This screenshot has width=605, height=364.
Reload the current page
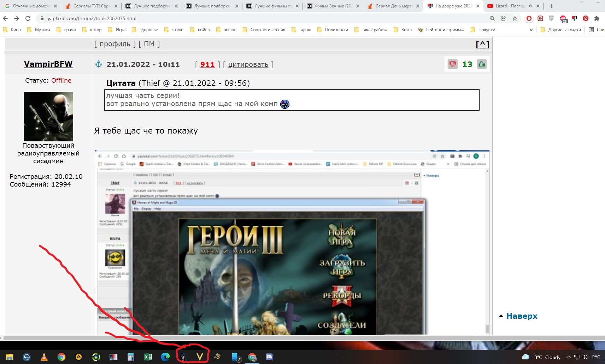(x=28, y=18)
